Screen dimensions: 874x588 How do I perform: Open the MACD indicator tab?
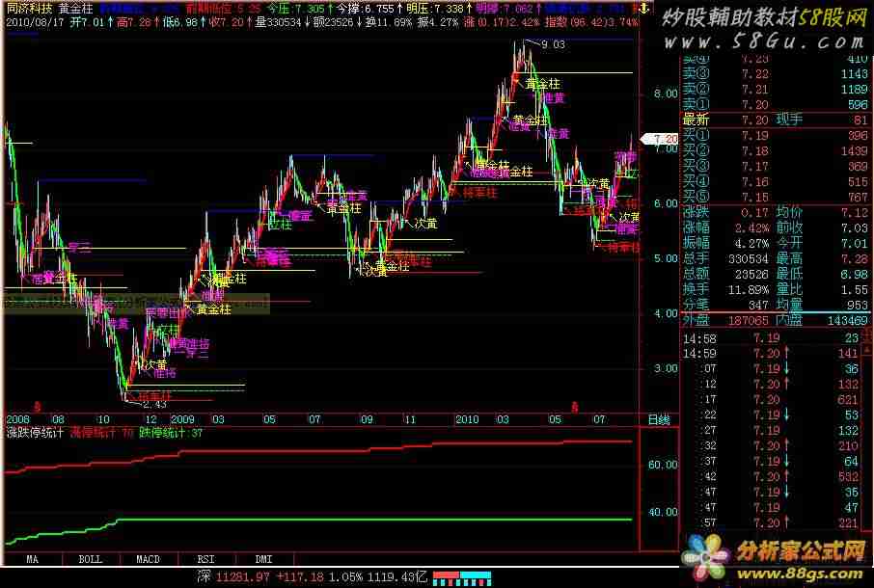point(149,559)
